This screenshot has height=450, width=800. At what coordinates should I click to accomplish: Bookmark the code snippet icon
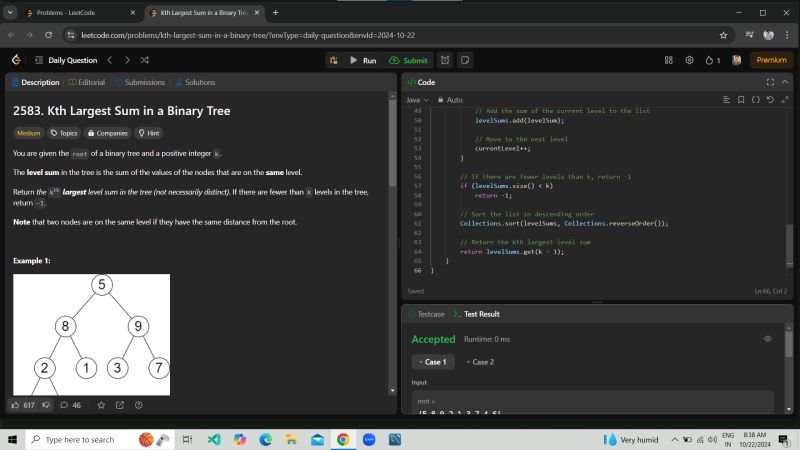tap(741, 99)
